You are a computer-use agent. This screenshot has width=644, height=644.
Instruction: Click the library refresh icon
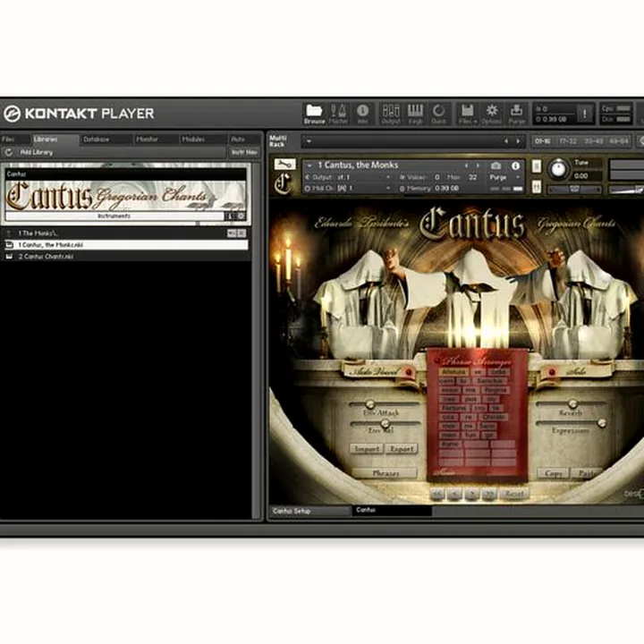click(8, 152)
